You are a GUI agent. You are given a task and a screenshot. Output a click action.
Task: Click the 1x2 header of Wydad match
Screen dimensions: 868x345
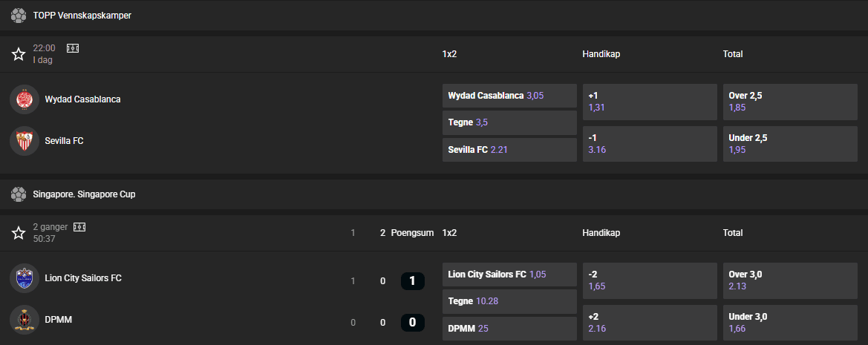(x=449, y=54)
